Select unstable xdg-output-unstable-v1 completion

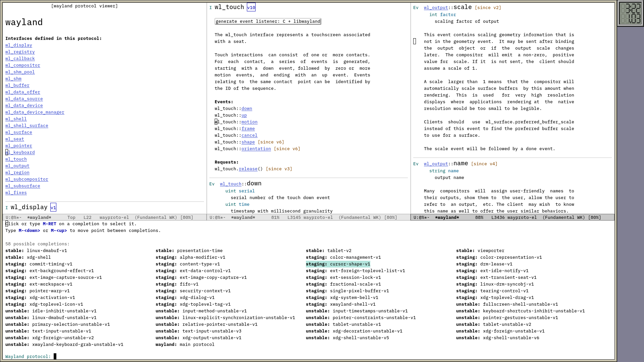[x=198, y=338]
